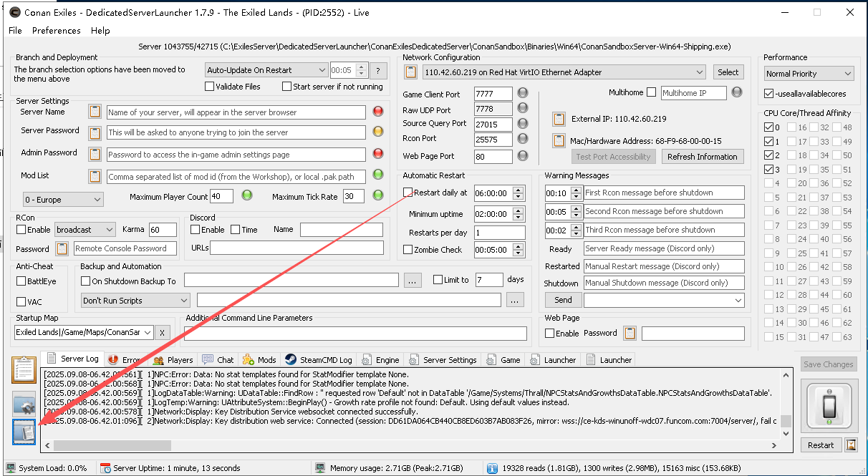Switch to the Players tab
This screenshot has height=476, width=868.
173,359
